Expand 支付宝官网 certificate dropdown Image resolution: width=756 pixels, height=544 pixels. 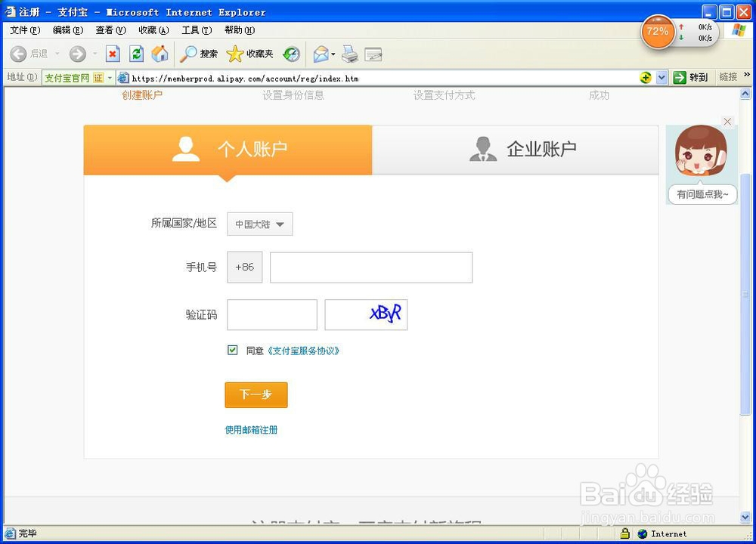click(x=110, y=78)
